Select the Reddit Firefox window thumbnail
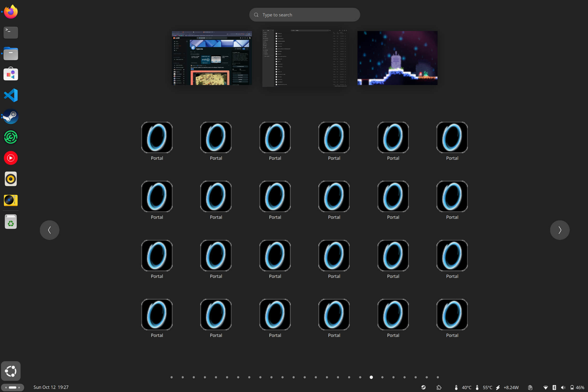Image resolution: width=588 pixels, height=392 pixels. [x=212, y=58]
